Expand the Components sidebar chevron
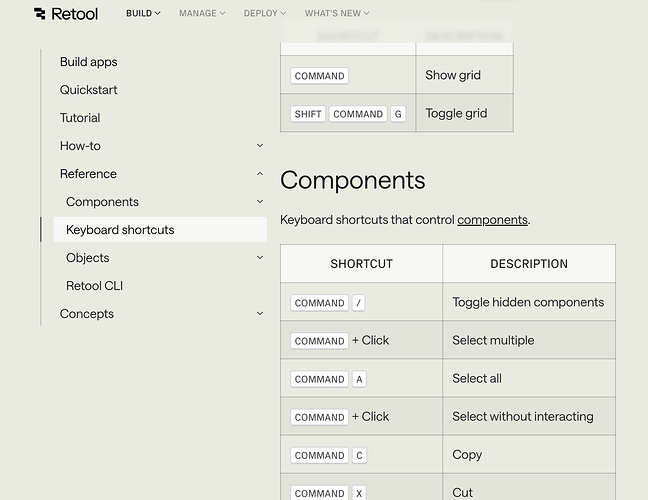Image resolution: width=648 pixels, height=500 pixels. tap(260, 201)
